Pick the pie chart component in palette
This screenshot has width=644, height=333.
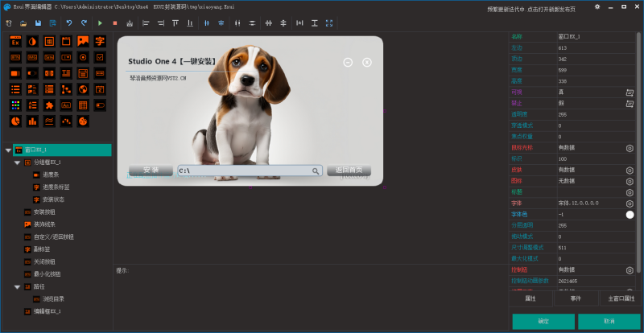[14, 121]
